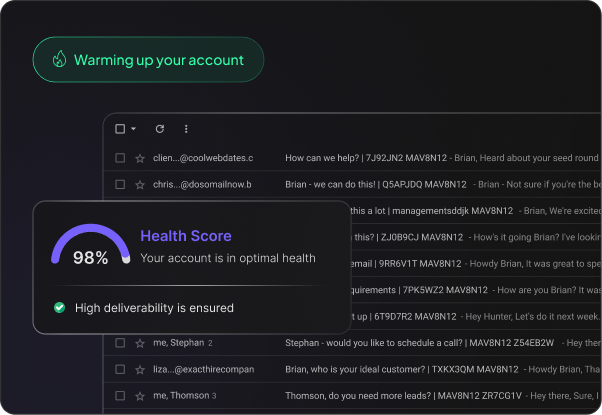Open the three-dot more options menu
The height and width of the screenshot is (415, 602).
(186, 129)
